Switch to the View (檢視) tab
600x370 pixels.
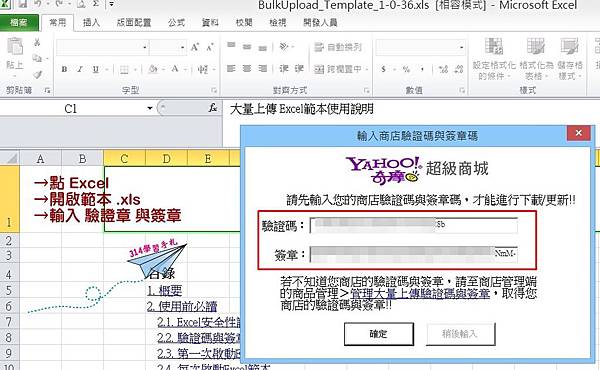277,23
